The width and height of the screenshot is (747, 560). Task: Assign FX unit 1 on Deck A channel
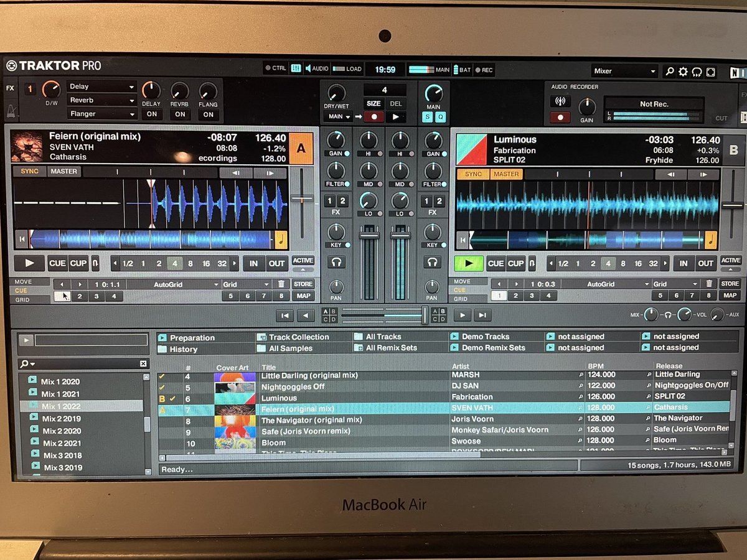coord(330,201)
